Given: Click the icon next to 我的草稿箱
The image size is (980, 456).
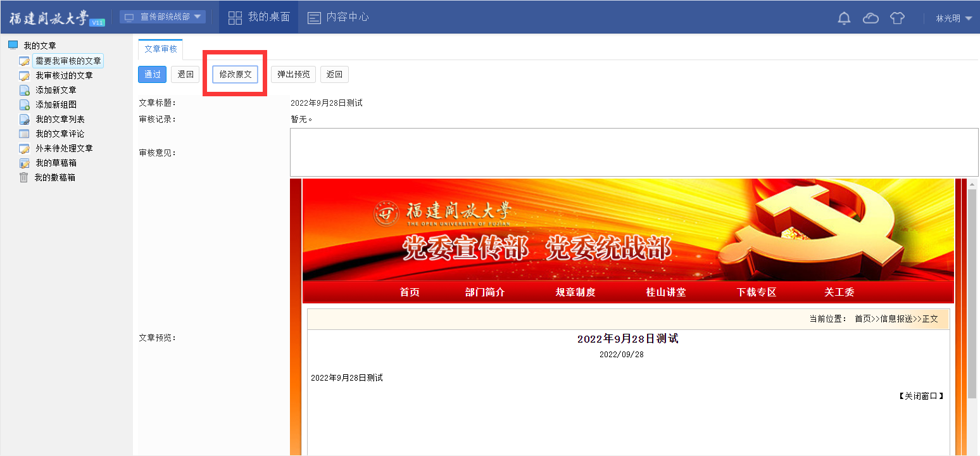Looking at the screenshot, I should 25,163.
